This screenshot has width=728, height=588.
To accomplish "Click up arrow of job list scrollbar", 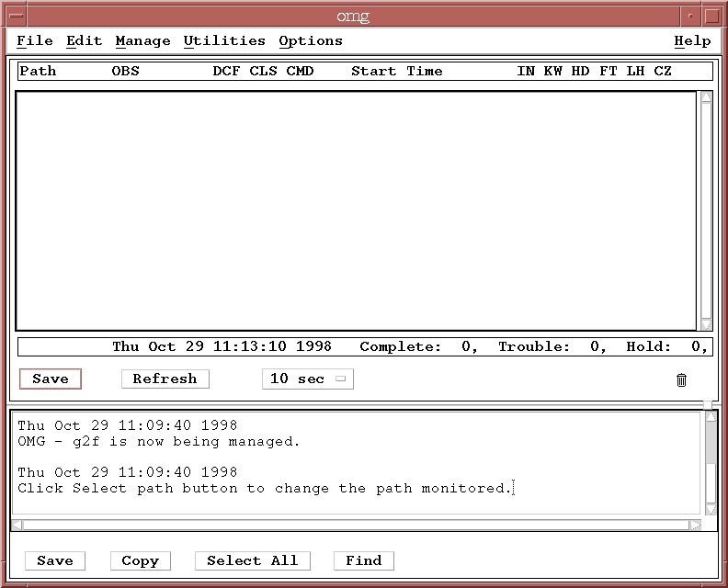I will click(706, 96).
